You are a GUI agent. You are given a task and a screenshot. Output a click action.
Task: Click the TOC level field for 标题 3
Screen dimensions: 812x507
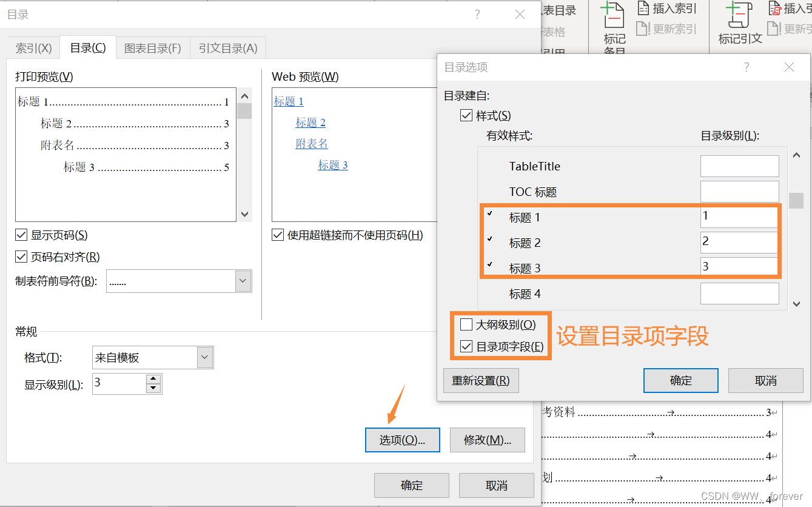[x=740, y=266]
